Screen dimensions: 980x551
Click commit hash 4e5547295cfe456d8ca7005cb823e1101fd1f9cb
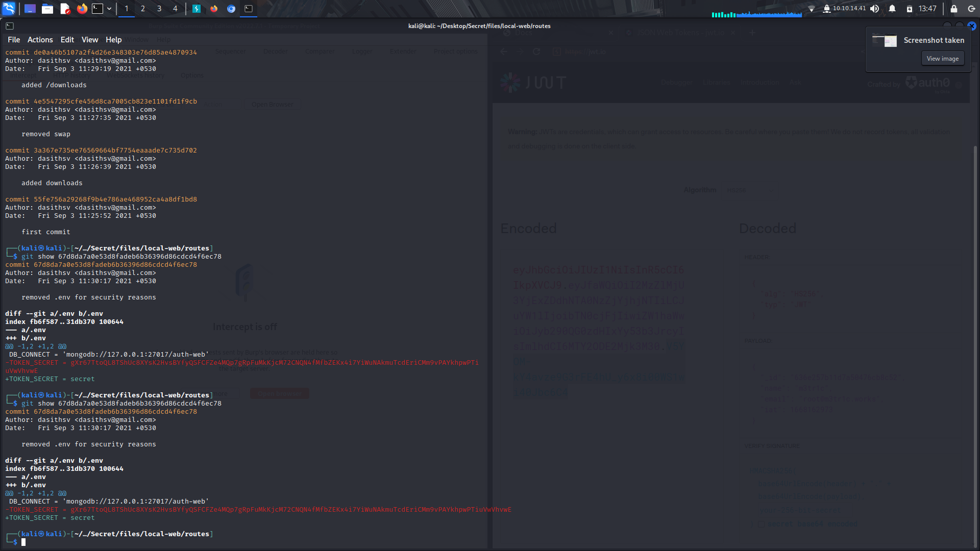115,102
